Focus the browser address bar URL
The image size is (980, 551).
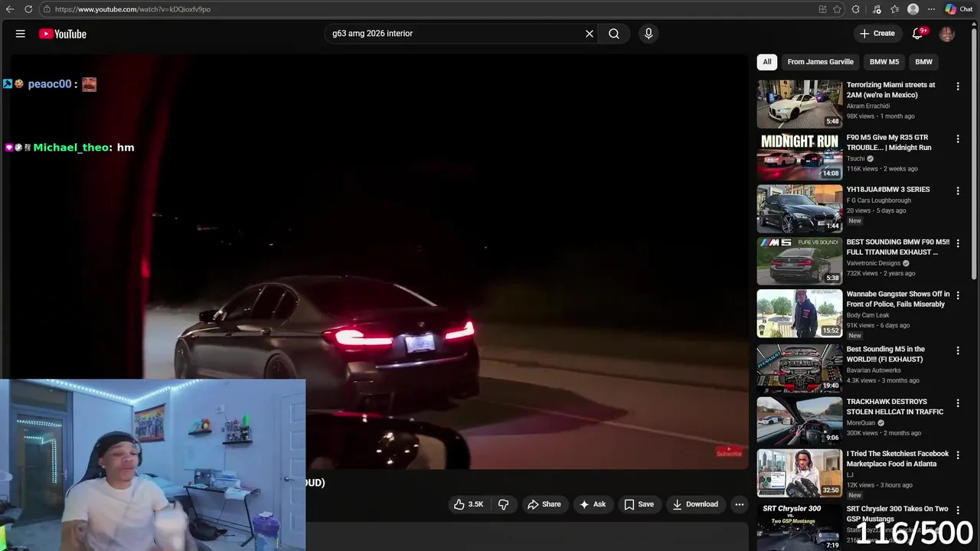coord(132,9)
